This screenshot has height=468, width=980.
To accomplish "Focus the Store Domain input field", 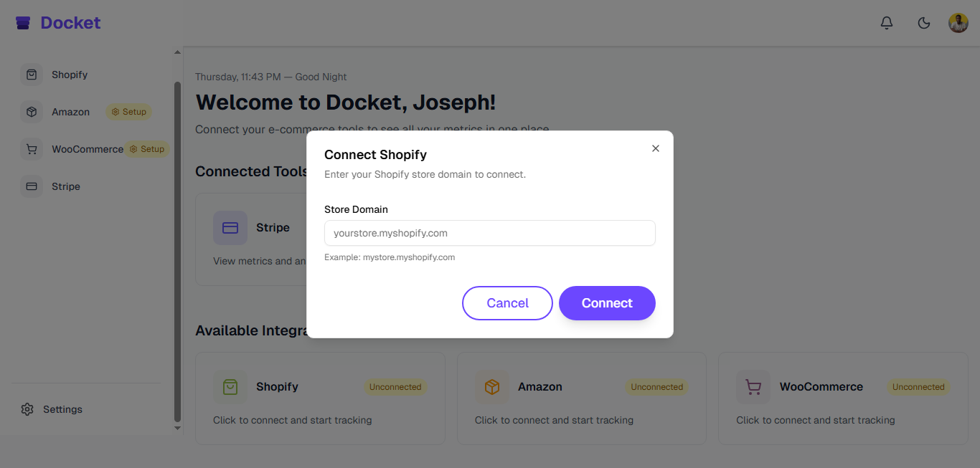I will click(490, 233).
